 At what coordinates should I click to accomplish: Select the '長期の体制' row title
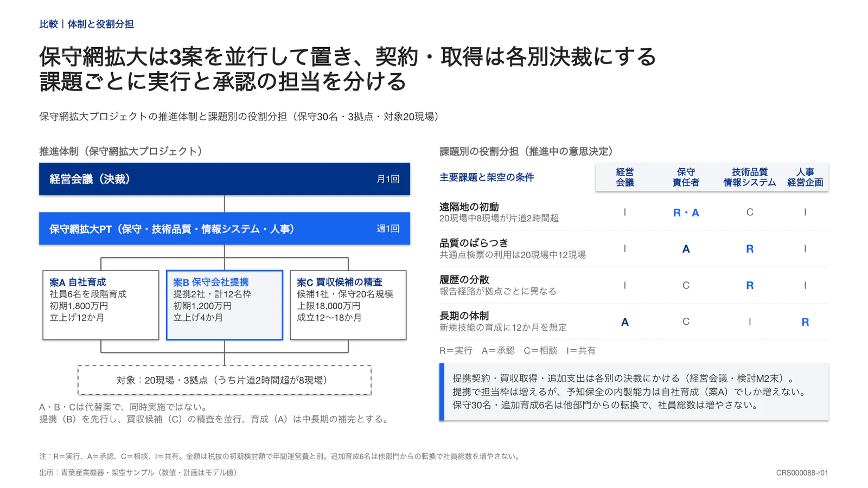coord(464,316)
